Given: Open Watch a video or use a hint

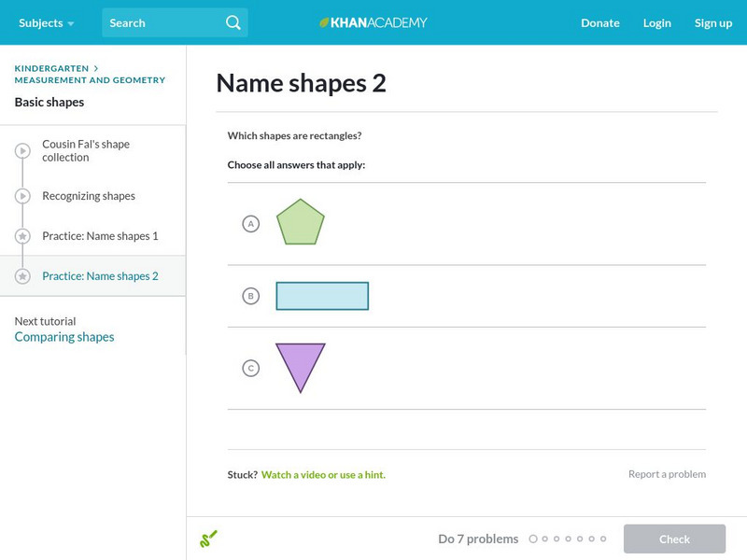Looking at the screenshot, I should [x=323, y=475].
